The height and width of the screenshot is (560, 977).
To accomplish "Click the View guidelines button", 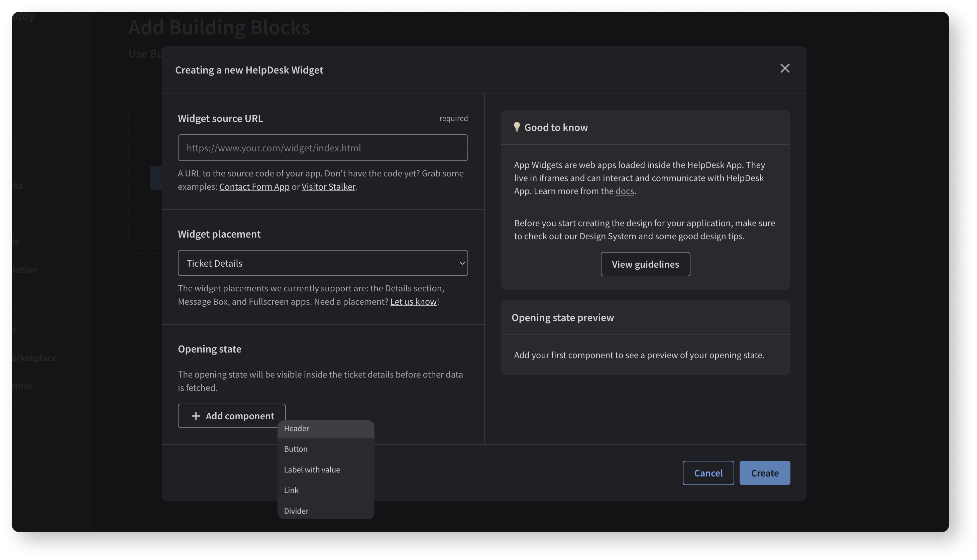I will pos(645,264).
